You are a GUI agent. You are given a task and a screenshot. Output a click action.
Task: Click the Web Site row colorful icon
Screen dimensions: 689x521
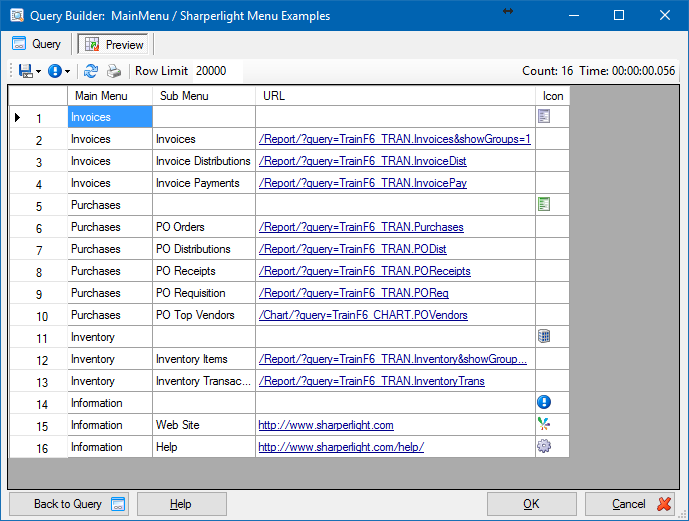tap(544, 424)
